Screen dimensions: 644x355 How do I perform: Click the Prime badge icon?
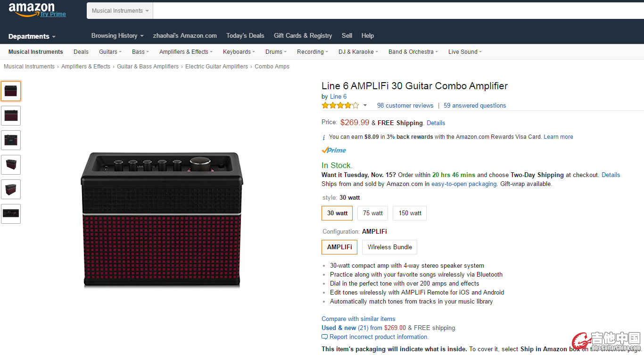pyautogui.click(x=334, y=150)
